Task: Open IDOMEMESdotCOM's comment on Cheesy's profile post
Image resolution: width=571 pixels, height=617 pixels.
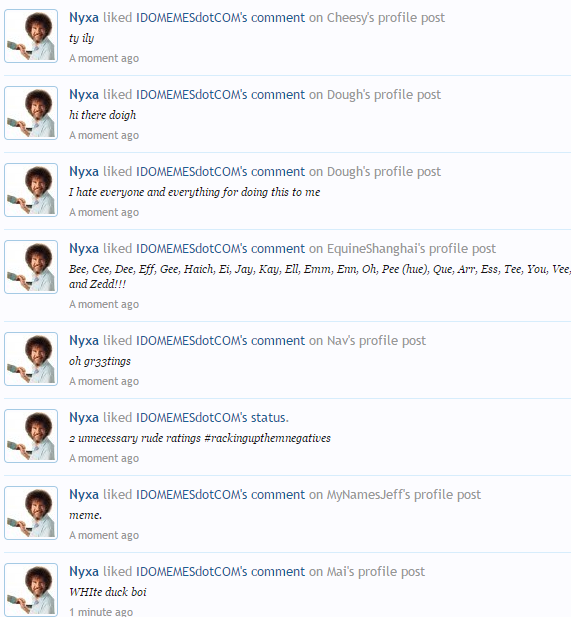Action: (220, 18)
